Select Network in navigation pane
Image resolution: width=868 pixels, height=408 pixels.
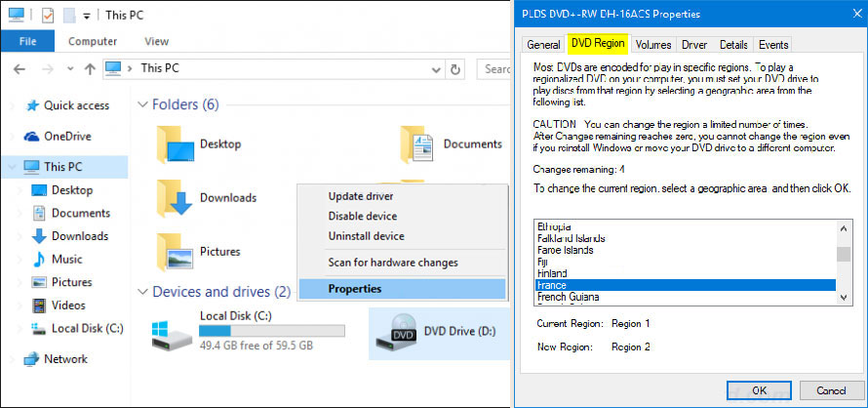pyautogui.click(x=66, y=358)
